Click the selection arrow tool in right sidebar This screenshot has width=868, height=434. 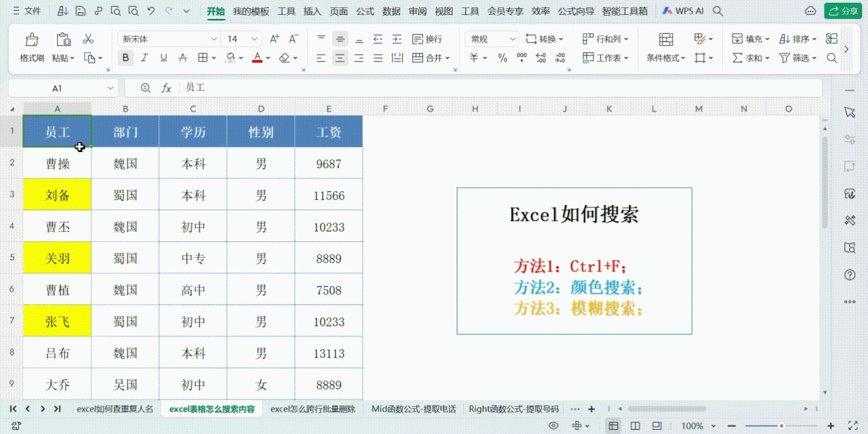[850, 112]
